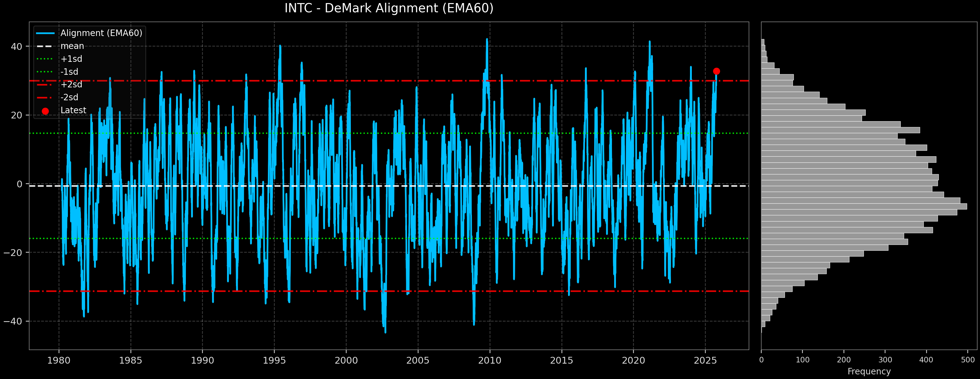Click the 200 histogram tick label

[x=844, y=360]
